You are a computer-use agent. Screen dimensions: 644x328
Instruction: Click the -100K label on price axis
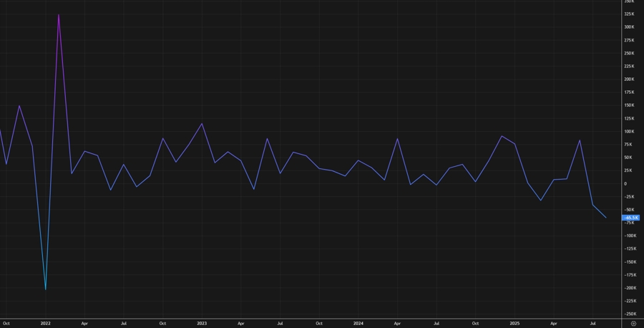pyautogui.click(x=629, y=236)
